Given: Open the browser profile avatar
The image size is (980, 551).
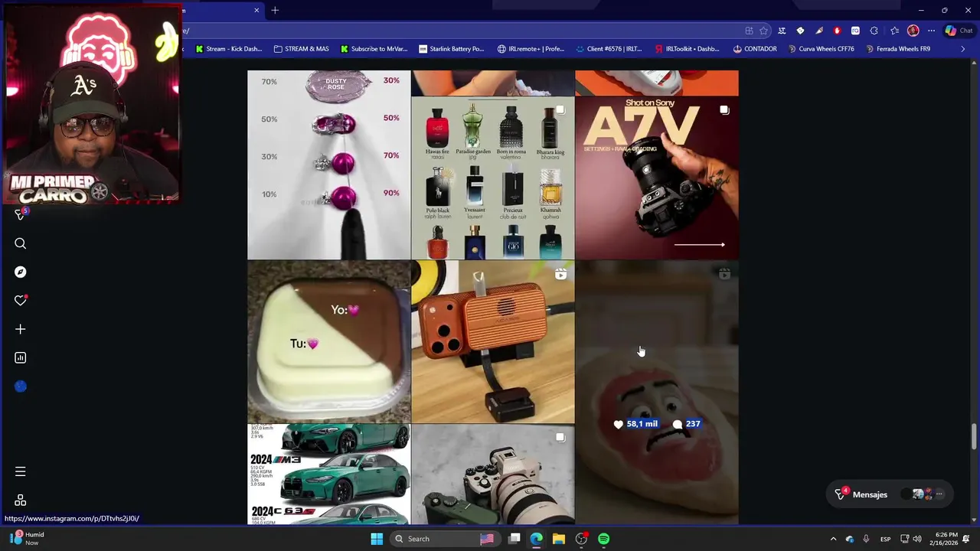Looking at the screenshot, I should tap(913, 31).
